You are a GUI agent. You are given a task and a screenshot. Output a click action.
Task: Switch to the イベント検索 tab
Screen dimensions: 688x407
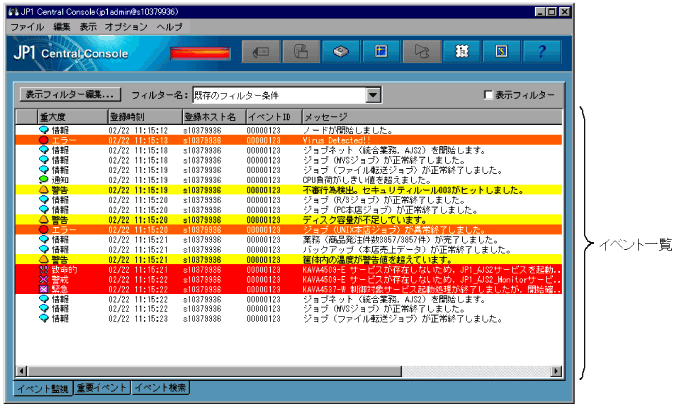click(159, 387)
